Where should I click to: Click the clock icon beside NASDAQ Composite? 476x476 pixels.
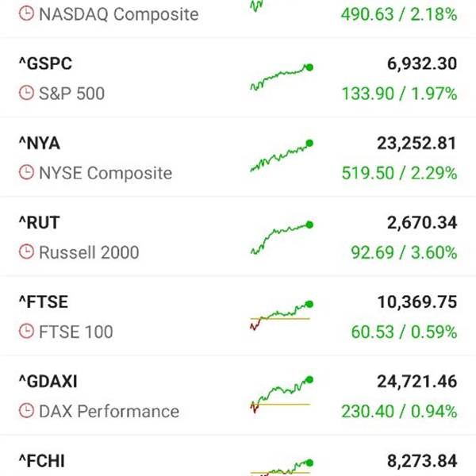(26, 14)
